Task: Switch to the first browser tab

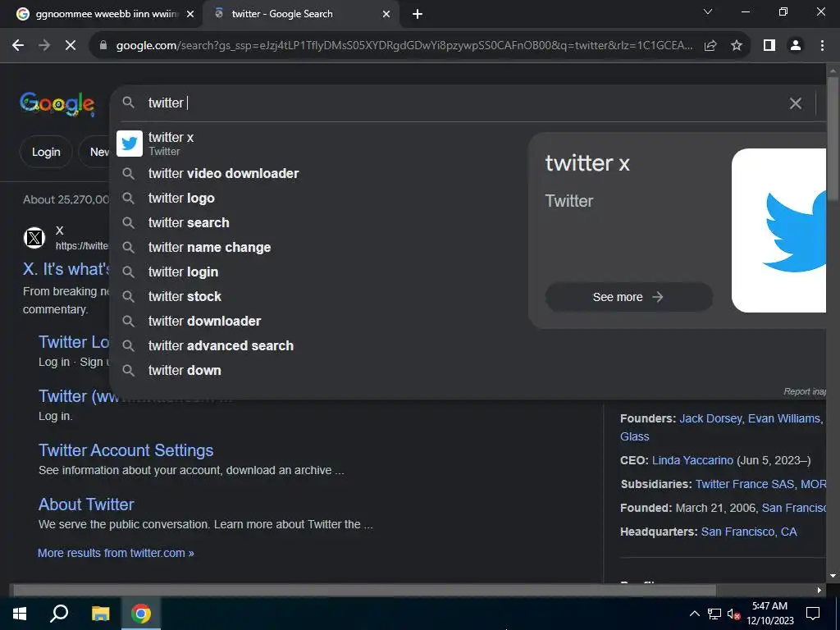Action: coord(105,15)
